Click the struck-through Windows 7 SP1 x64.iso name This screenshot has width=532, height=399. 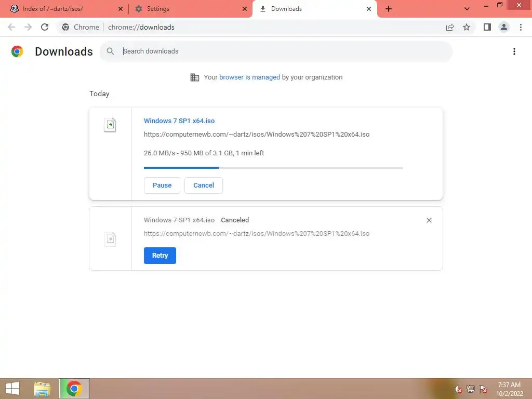click(179, 220)
